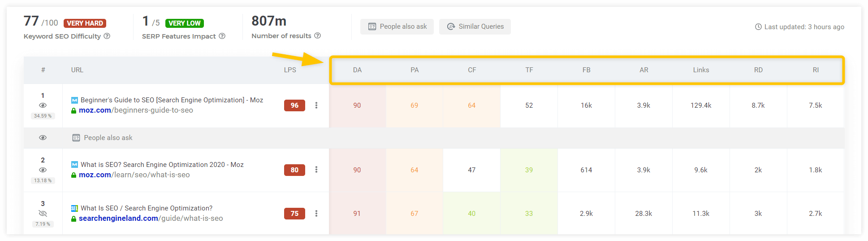Click the People also ask button

(x=397, y=26)
